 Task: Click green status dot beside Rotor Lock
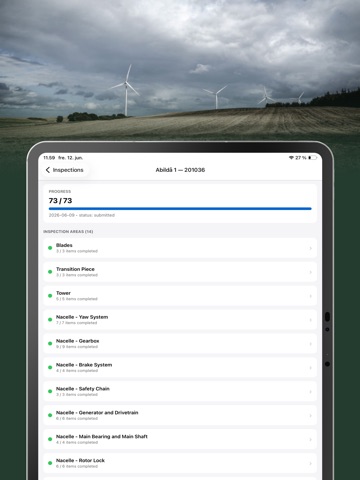50,463
